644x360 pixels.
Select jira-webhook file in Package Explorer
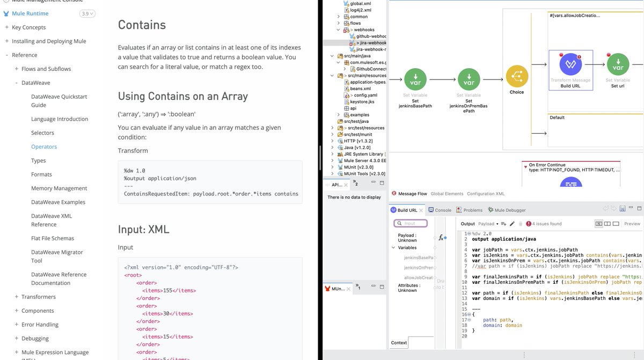pos(367,43)
